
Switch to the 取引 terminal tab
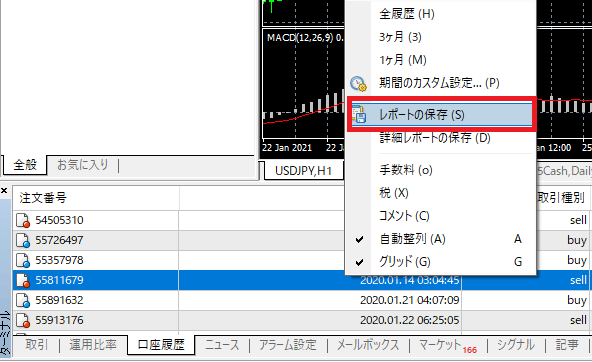[x=37, y=345]
